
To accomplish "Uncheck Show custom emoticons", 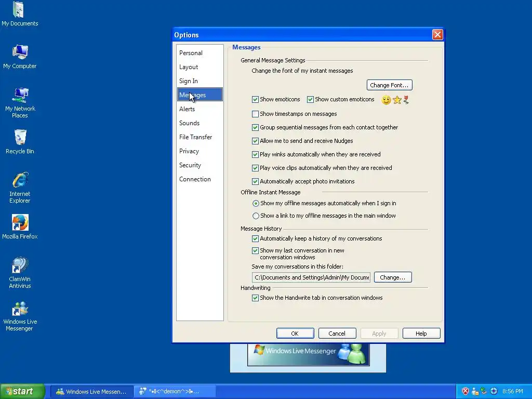I will point(310,99).
